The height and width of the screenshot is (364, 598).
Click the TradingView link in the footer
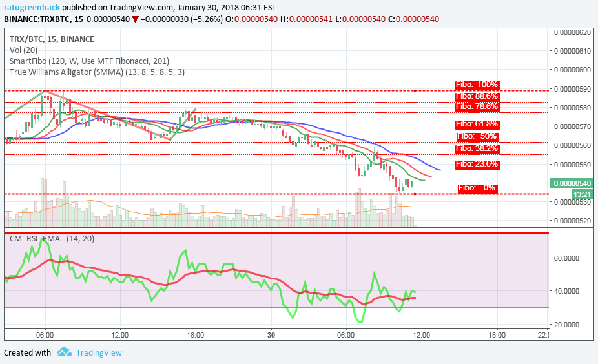click(x=99, y=352)
